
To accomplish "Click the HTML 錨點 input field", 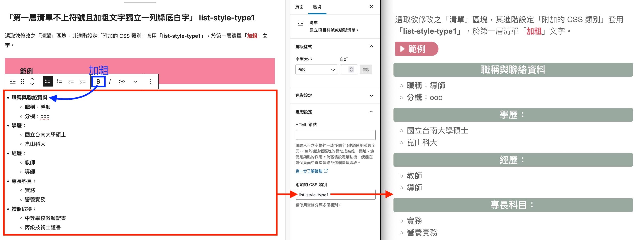I will click(x=335, y=135).
